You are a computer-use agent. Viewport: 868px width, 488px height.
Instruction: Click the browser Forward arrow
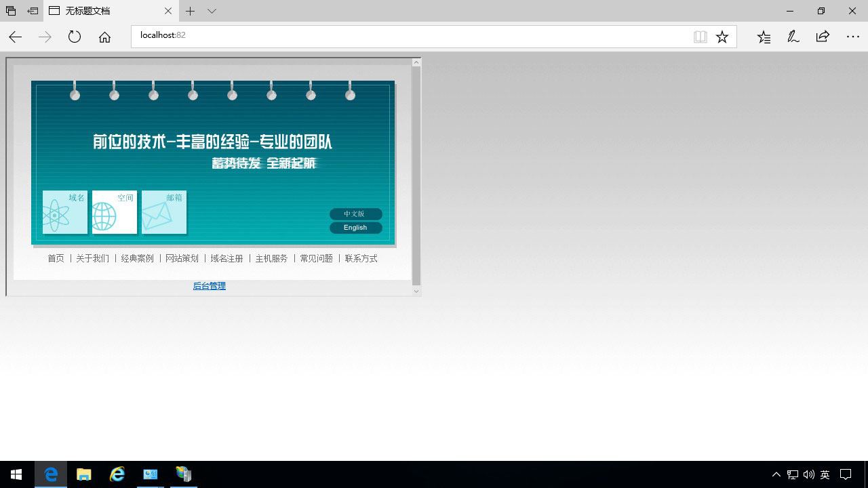click(45, 37)
